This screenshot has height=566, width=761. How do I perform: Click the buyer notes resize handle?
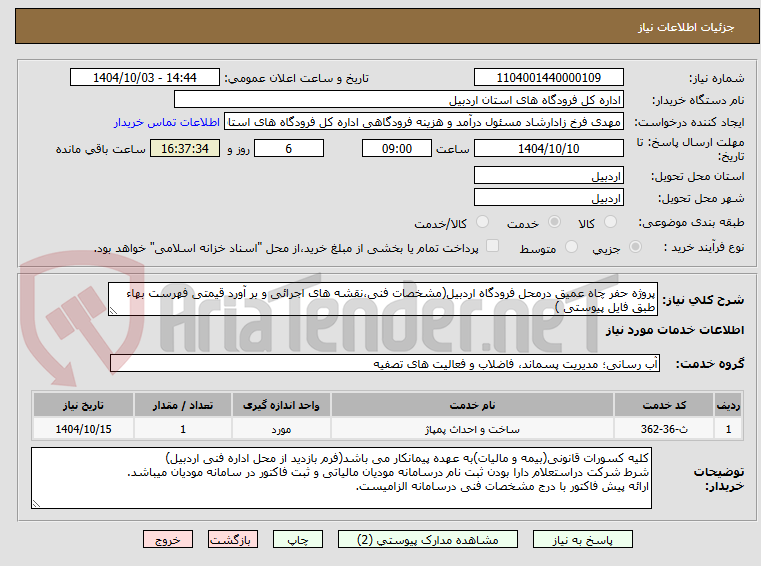click(x=36, y=503)
